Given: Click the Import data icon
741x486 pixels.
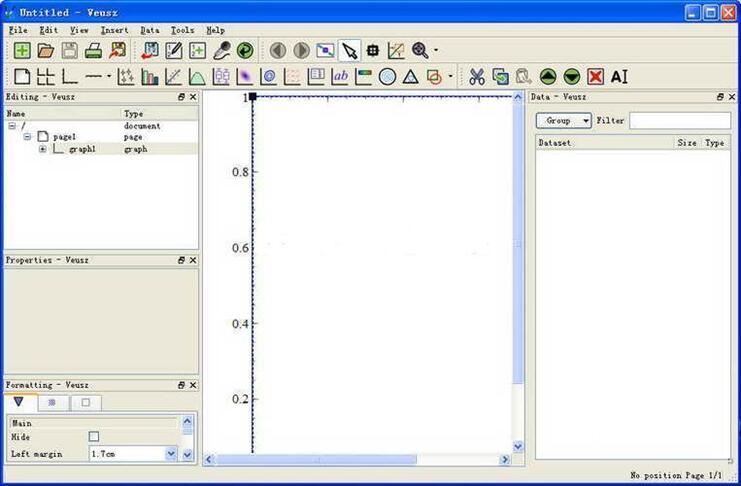Looking at the screenshot, I should point(150,51).
